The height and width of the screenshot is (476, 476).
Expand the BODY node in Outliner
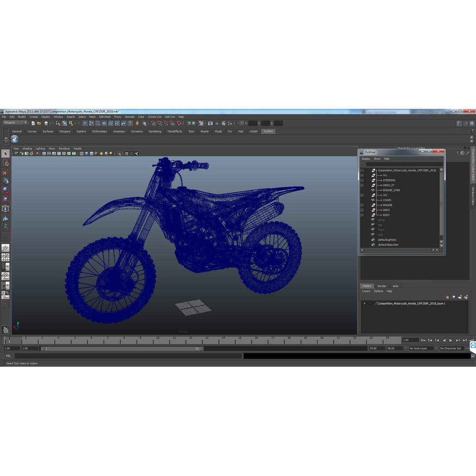tap(362, 215)
